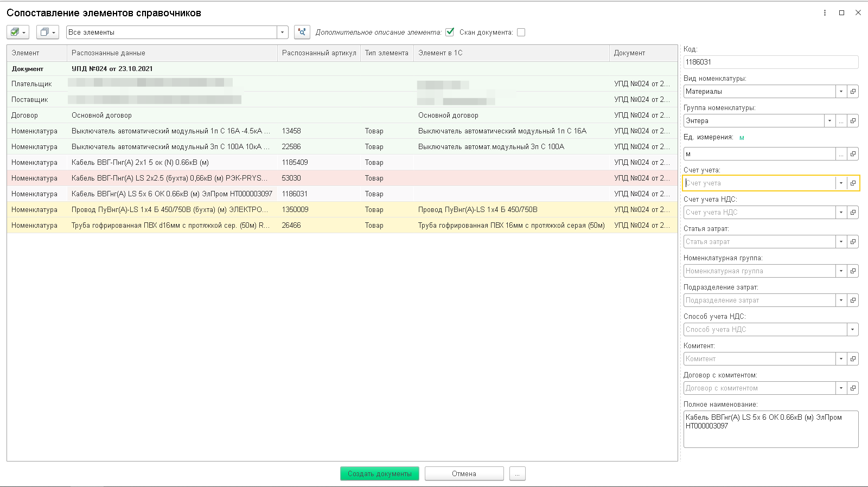Expand the Счет учета dropdown arrow
Image resolution: width=868 pixels, height=487 pixels.
(841, 183)
